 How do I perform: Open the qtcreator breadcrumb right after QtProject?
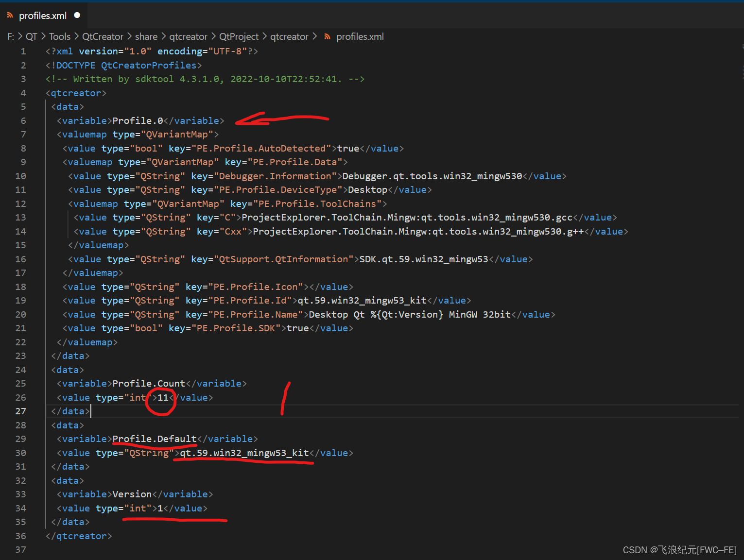pyautogui.click(x=289, y=37)
